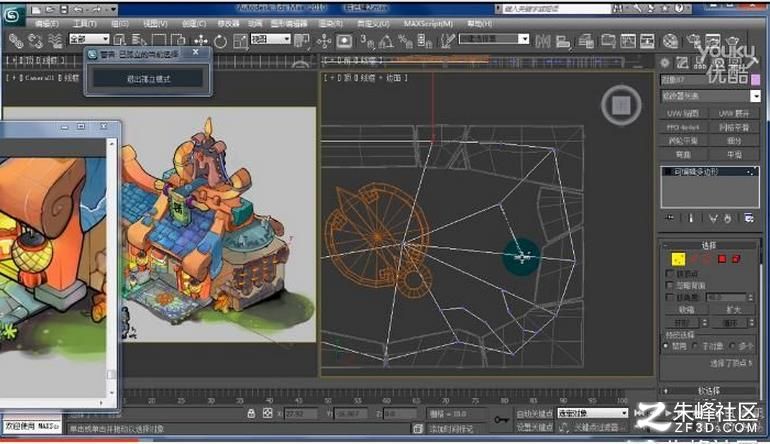Open the Layer Manager icon
Image resolution: width=770 pixels, height=444 pixels.
[586, 42]
